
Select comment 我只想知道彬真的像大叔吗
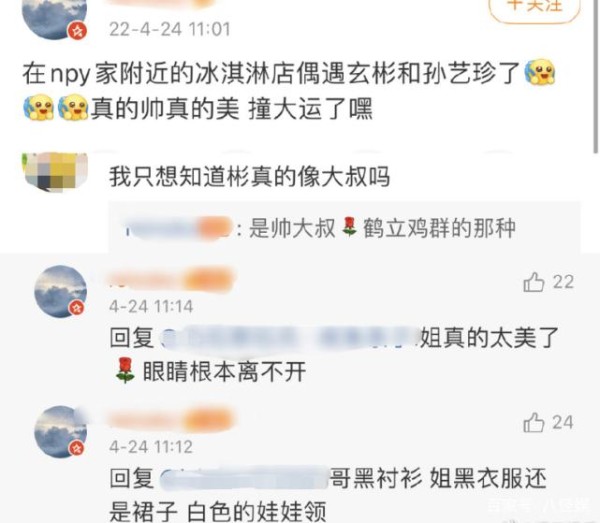[249, 176]
